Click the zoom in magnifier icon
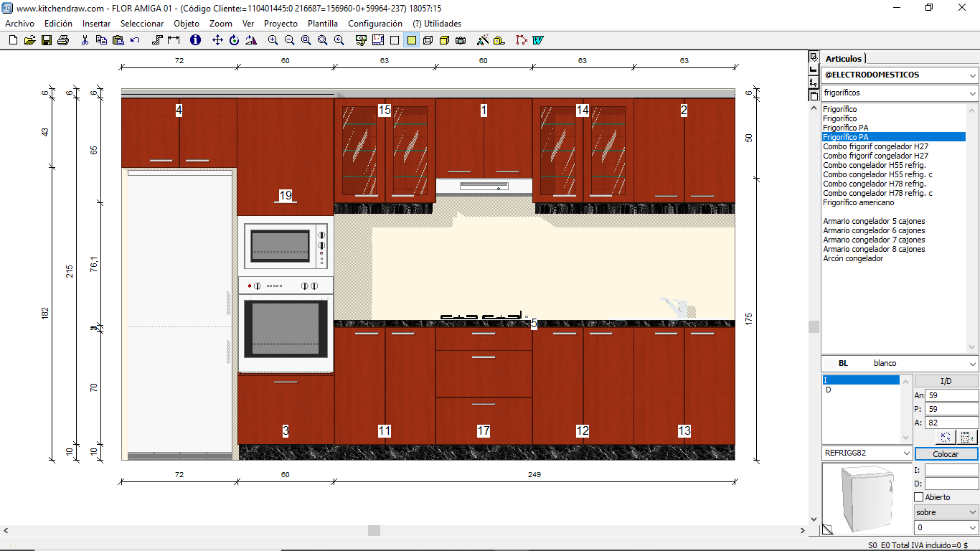Screen dimensions: 980x551 (x=273, y=40)
